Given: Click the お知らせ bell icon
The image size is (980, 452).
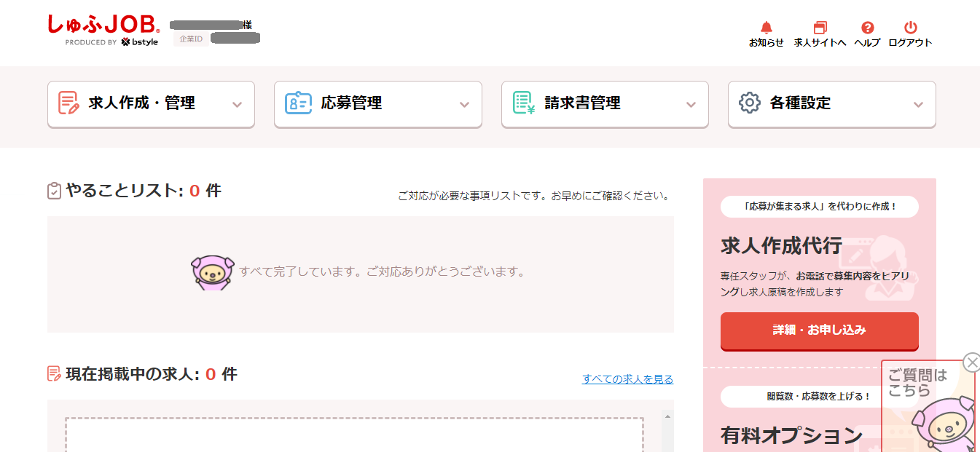Looking at the screenshot, I should click(766, 28).
